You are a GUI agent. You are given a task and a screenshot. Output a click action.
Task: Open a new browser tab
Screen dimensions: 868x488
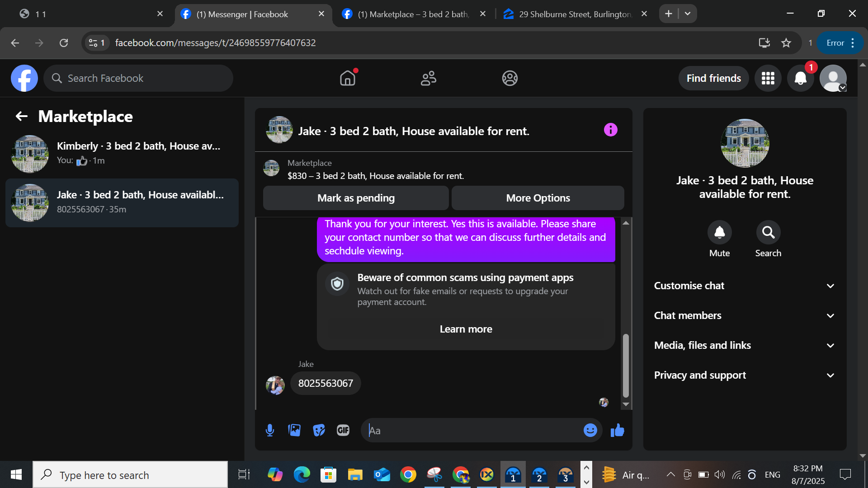tap(669, 14)
